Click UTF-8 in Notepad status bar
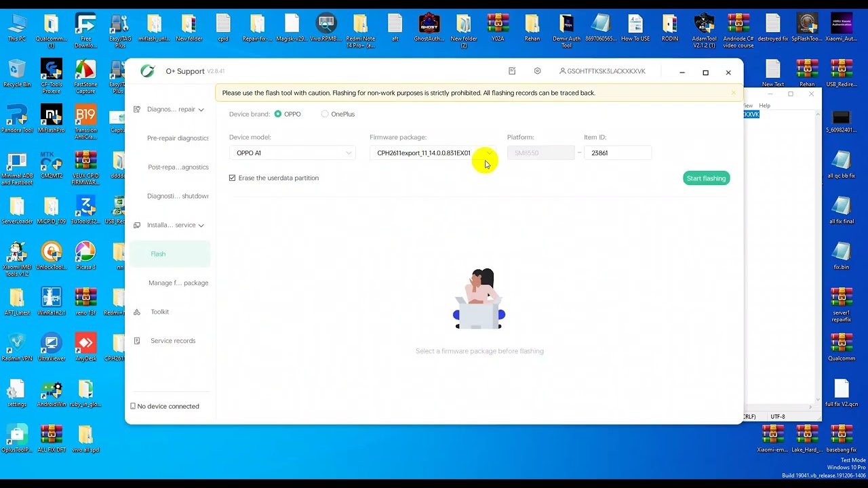The width and height of the screenshot is (868, 488). (778, 417)
